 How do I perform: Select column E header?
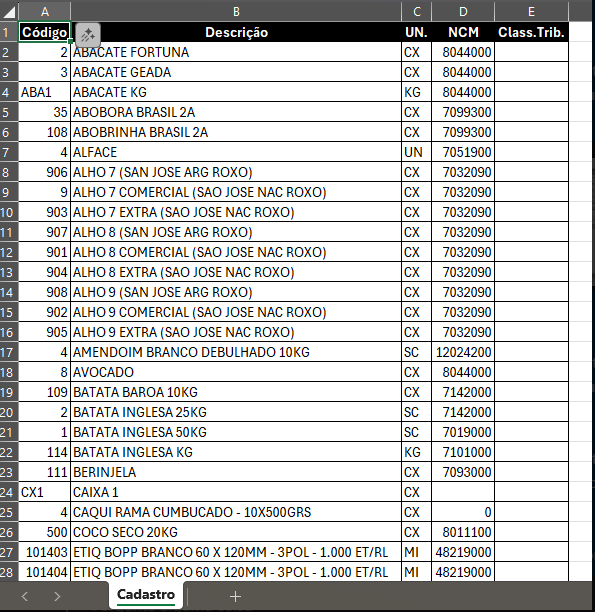[x=531, y=12]
